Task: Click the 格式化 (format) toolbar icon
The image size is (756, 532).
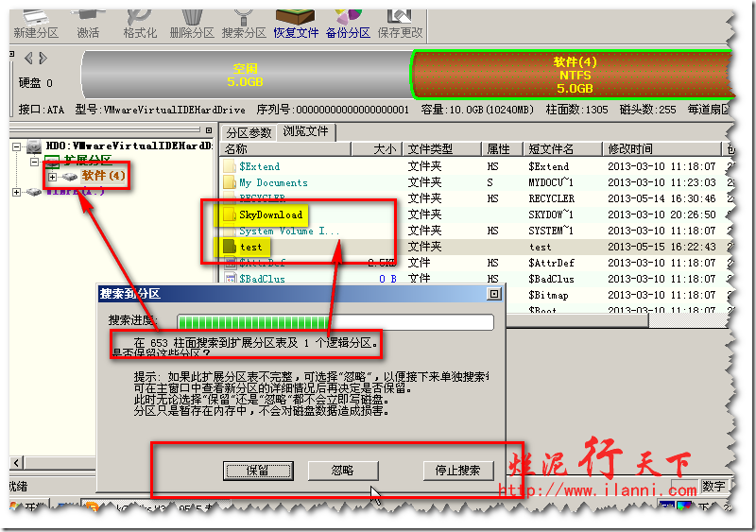Action: click(x=140, y=17)
